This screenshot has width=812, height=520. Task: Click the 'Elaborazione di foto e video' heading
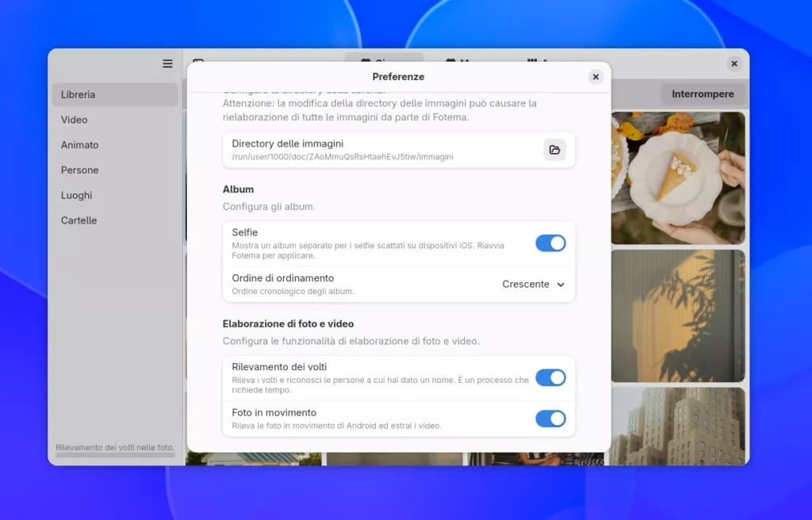[x=288, y=323]
